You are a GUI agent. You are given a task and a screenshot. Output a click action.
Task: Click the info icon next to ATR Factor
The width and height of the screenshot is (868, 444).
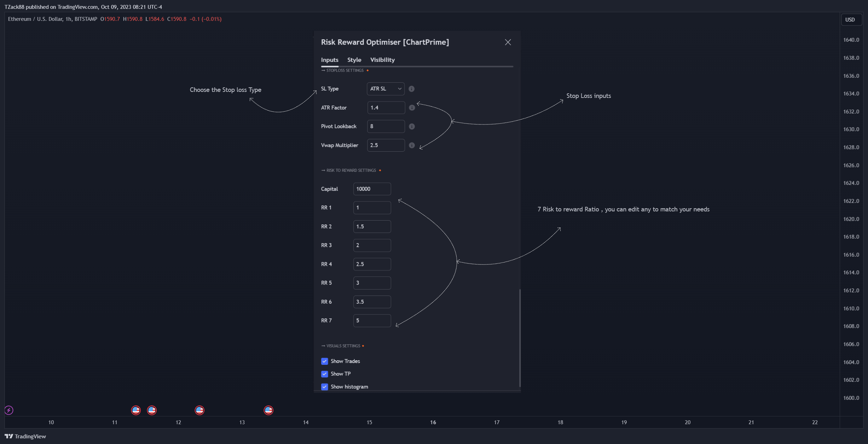coord(412,108)
